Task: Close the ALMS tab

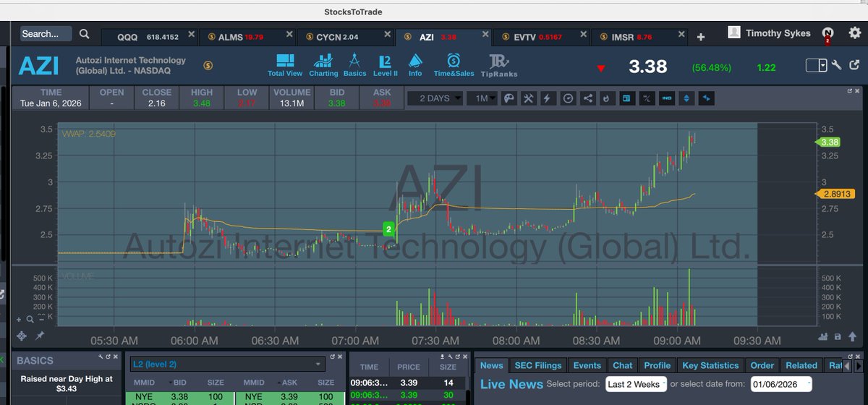Action: pyautogui.click(x=289, y=34)
